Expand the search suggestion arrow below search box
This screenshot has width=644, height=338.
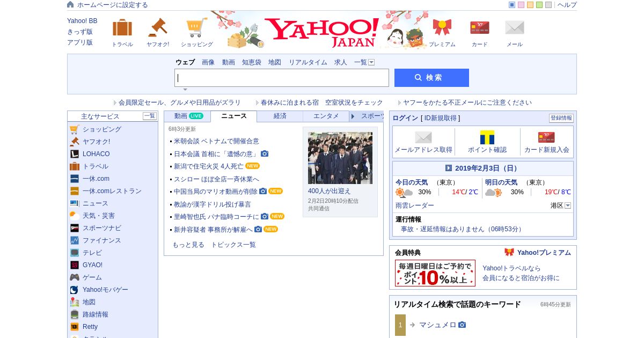[x=185, y=90]
